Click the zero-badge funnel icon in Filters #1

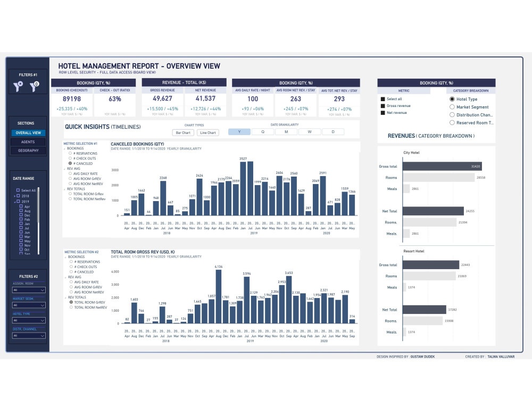coord(35,87)
